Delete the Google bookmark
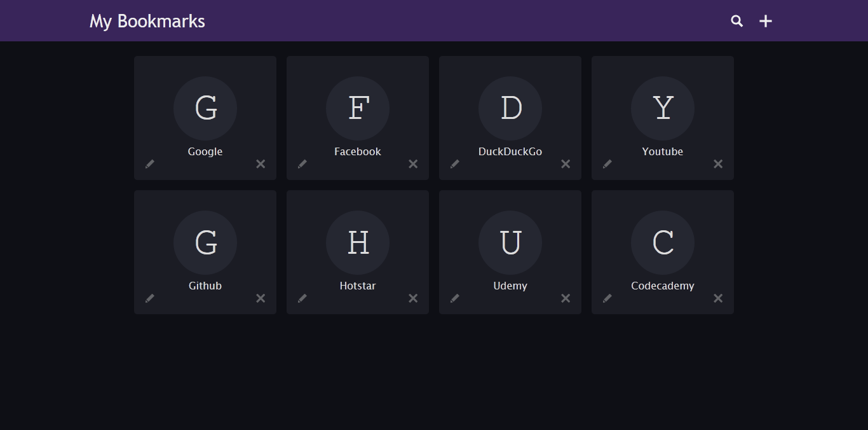 tap(261, 164)
